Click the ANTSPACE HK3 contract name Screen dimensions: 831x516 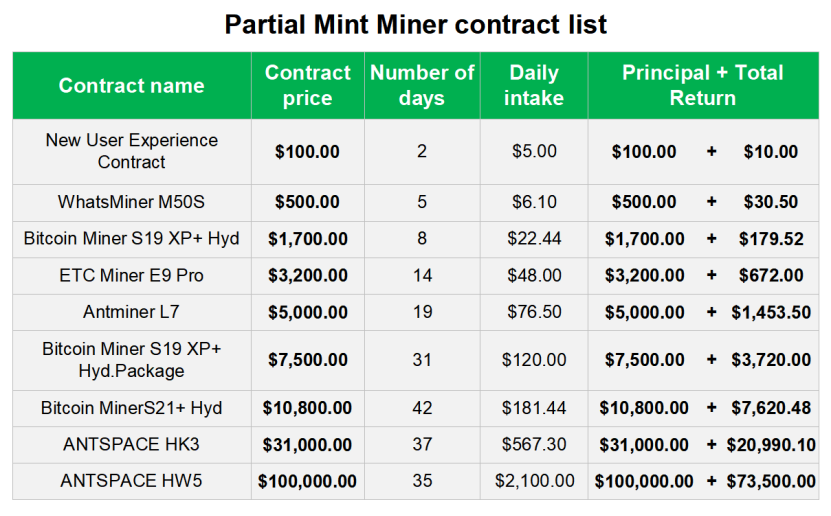131,444
